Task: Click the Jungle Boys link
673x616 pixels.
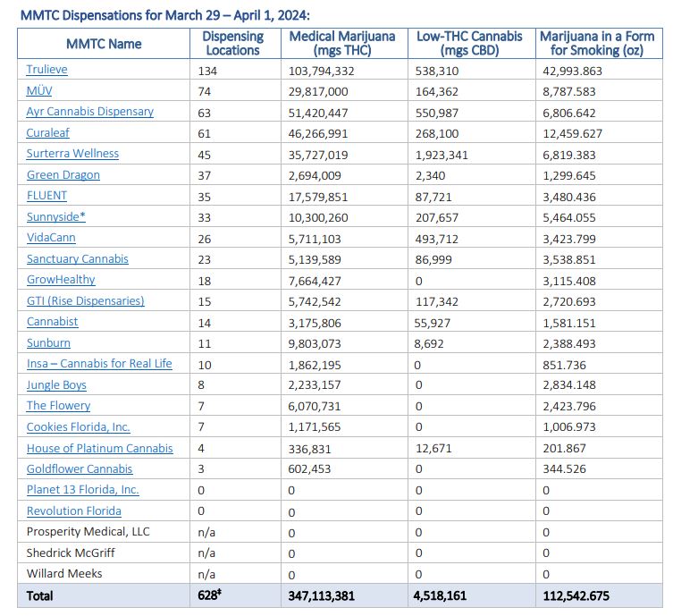Action: (56, 385)
